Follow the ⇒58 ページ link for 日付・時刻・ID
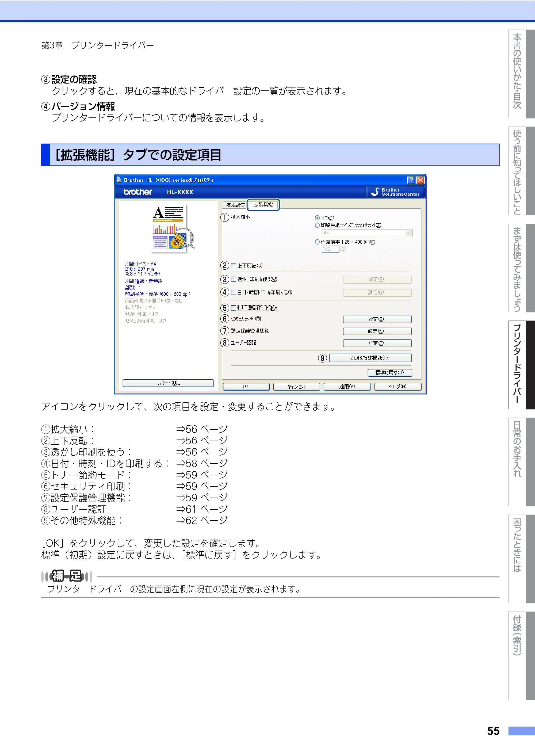This screenshot has width=535, height=756. pos(202,463)
